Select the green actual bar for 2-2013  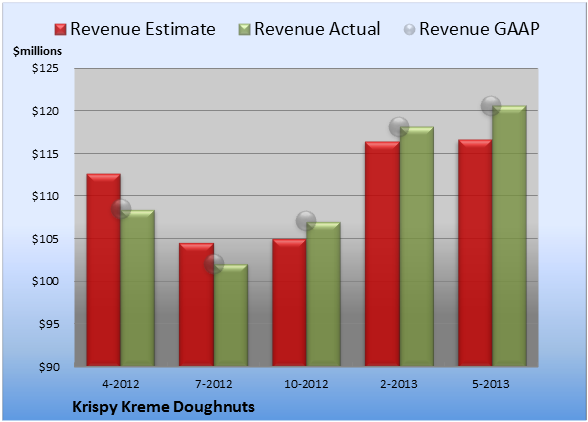click(416, 246)
